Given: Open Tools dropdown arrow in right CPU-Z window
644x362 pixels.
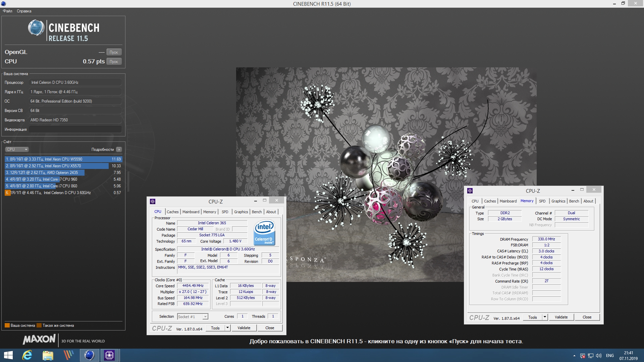Looking at the screenshot, I should (545, 317).
